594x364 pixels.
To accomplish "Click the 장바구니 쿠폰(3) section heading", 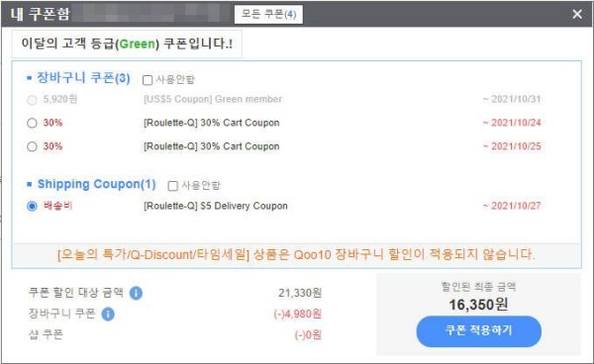I will [83, 78].
